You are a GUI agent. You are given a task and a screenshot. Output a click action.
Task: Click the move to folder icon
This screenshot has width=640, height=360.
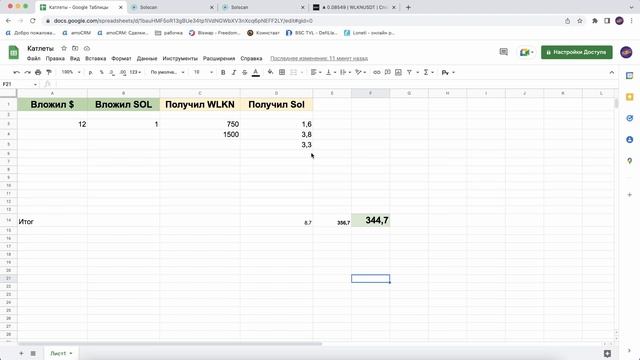(75, 48)
